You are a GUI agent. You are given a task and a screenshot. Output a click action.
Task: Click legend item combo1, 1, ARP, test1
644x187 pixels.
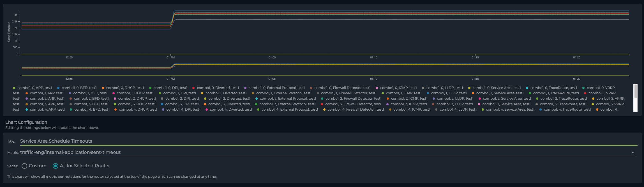pos(45,93)
